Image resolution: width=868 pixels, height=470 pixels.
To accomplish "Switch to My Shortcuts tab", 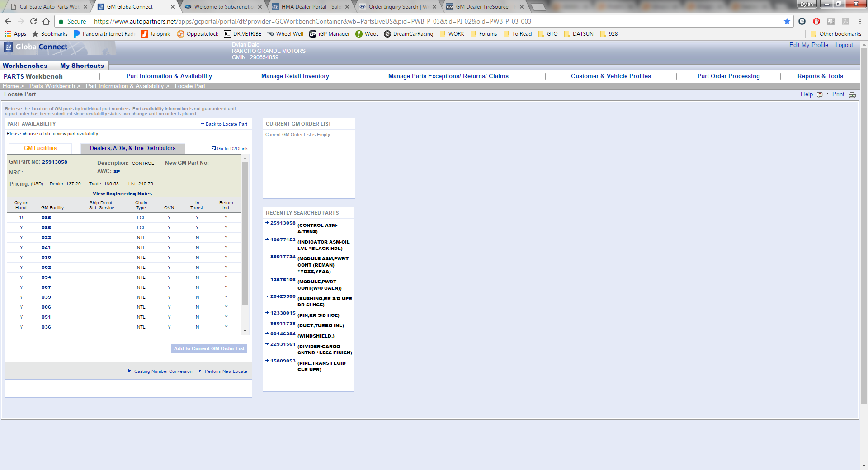I will click(82, 66).
